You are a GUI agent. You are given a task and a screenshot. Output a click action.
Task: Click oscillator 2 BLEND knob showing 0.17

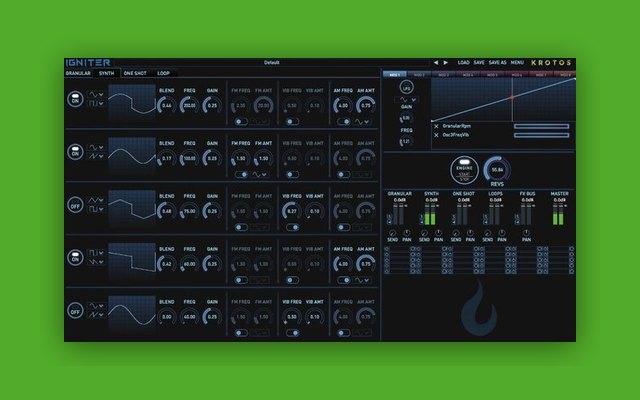point(167,158)
